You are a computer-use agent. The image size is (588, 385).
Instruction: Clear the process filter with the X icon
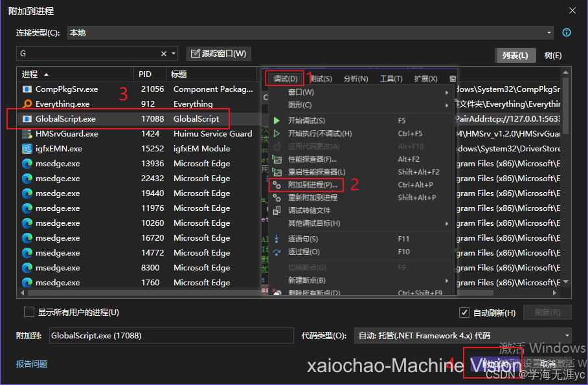coord(163,54)
